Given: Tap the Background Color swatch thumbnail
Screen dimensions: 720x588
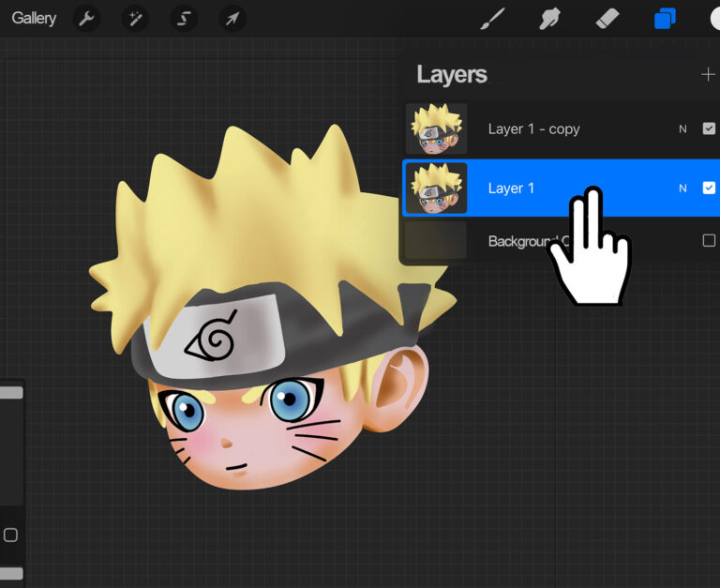Looking at the screenshot, I should 436,240.
